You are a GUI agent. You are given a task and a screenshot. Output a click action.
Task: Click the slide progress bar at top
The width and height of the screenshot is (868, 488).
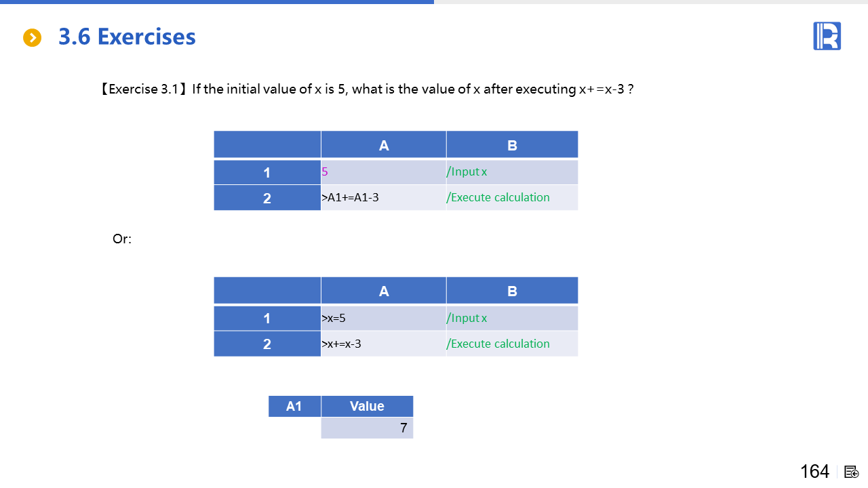(x=217, y=2)
